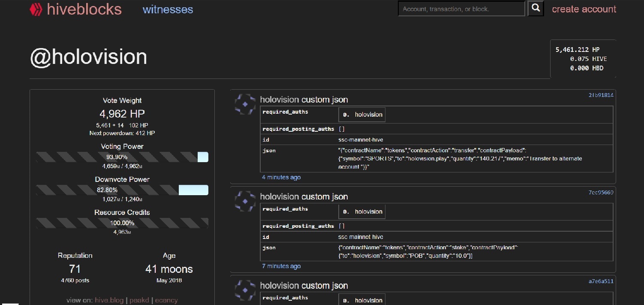Click the holovision auth box in the a7e6a511 card
This screenshot has width=644, height=305.
362,300
